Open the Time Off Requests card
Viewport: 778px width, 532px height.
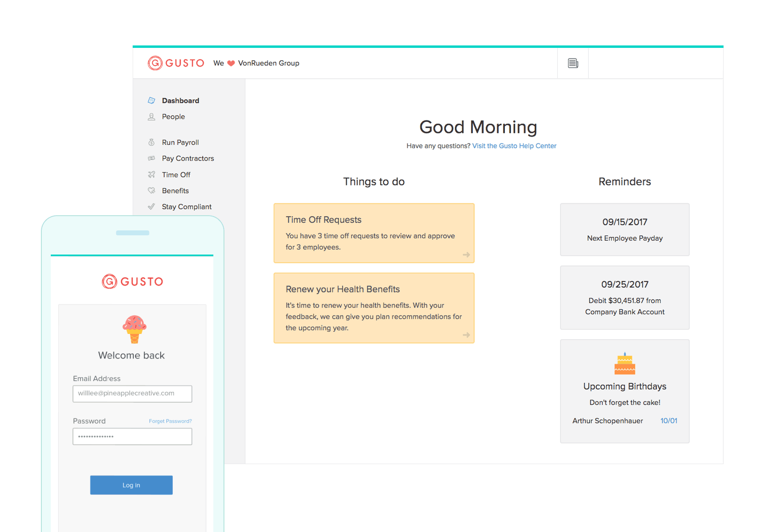(374, 233)
